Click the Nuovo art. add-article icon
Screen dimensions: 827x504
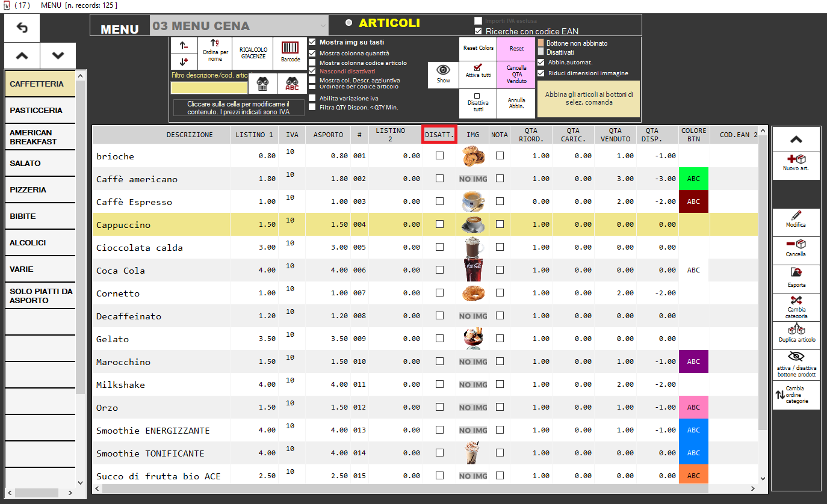coord(796,160)
